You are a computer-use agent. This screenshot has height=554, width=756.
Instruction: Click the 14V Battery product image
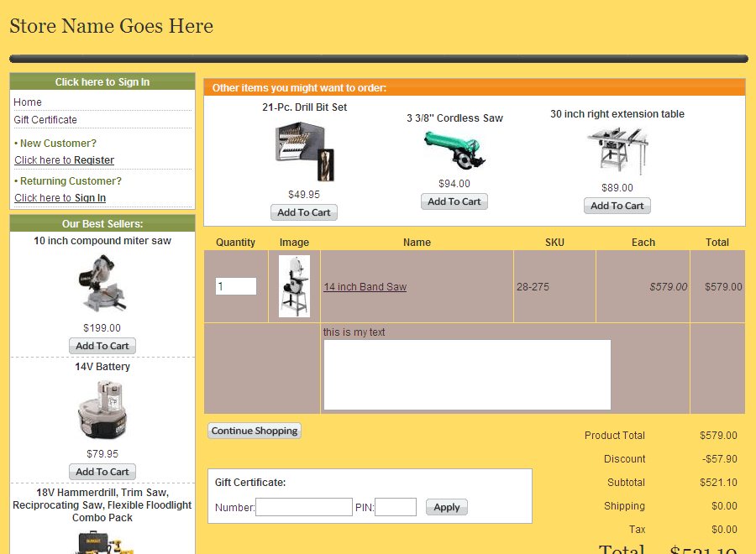[x=102, y=410]
